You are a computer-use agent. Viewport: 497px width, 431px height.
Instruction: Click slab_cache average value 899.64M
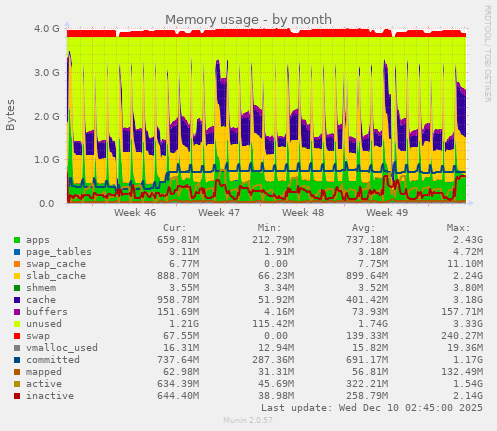click(x=367, y=276)
